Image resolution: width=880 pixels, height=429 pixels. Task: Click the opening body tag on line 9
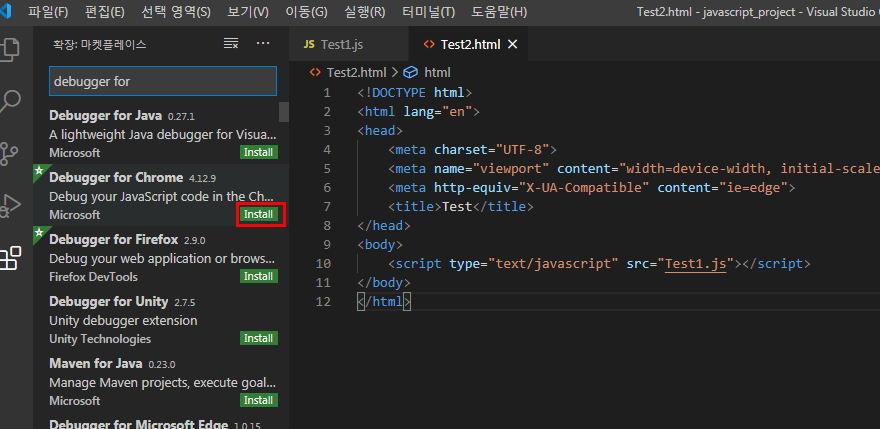(x=380, y=245)
